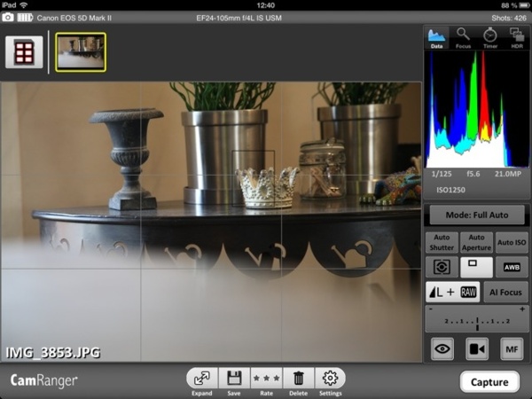
Task: Open the HDR tab
Action: 517,38
